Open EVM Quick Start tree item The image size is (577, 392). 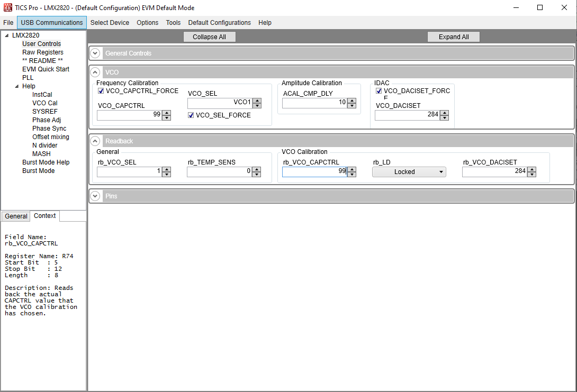tap(46, 69)
